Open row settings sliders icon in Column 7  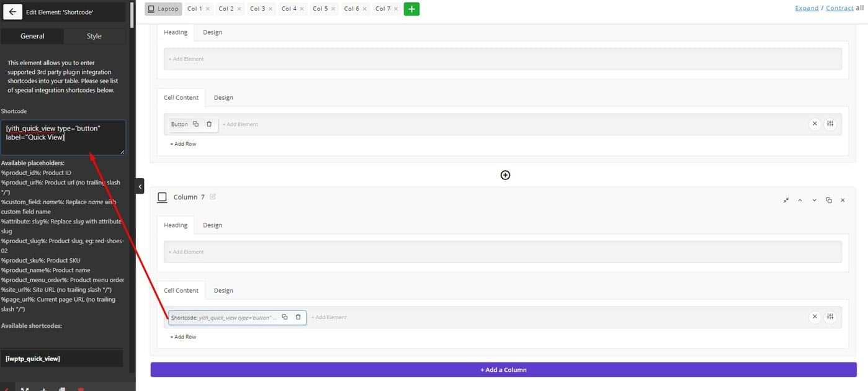click(x=830, y=317)
